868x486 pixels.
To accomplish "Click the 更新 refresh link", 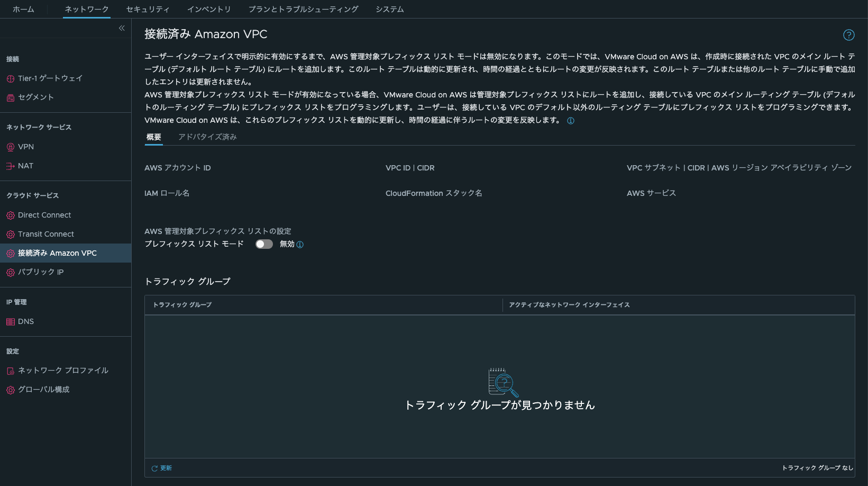I will [161, 468].
